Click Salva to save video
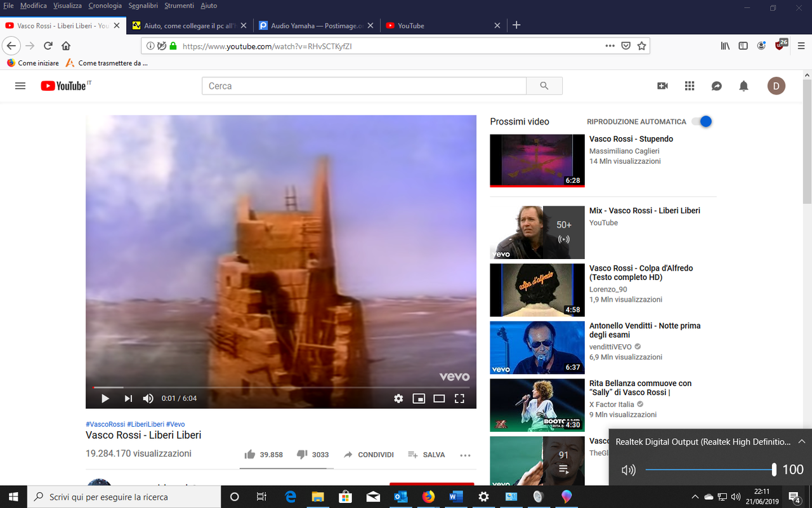 click(426, 455)
